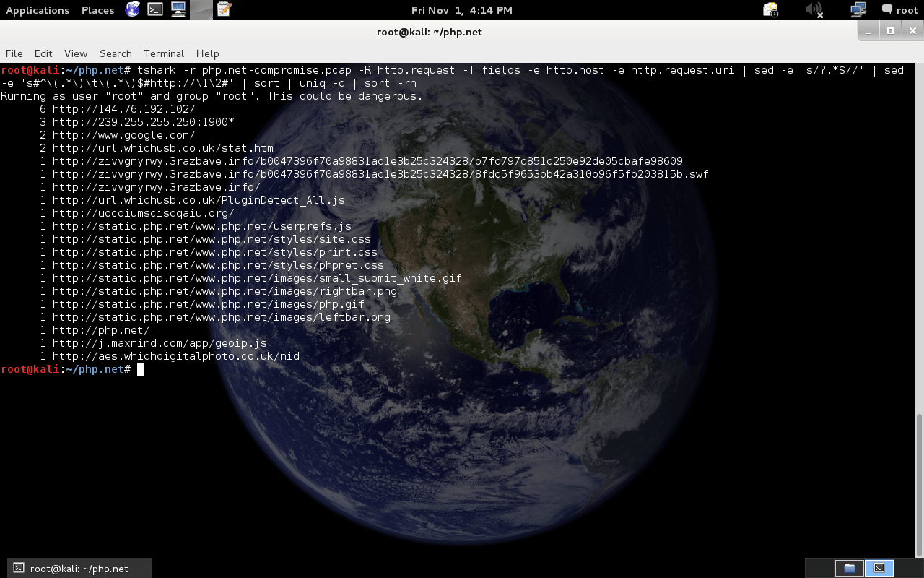Click the PluginDetect_All.js URL line

[199, 200]
